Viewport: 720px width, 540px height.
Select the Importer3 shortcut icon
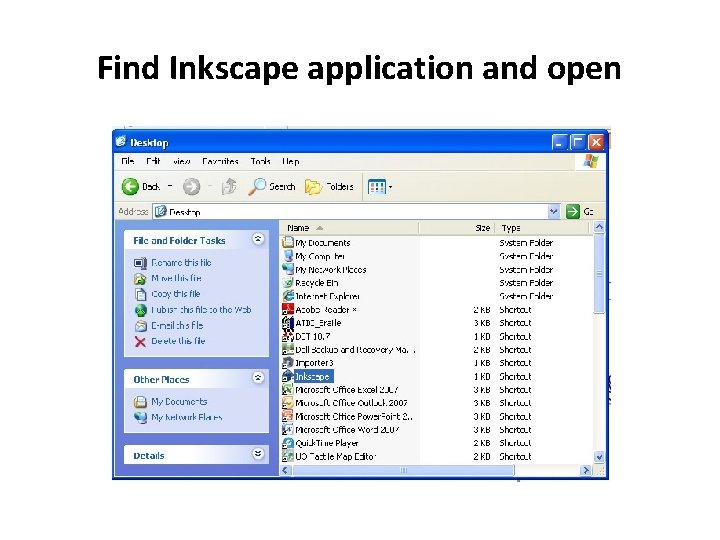pyautogui.click(x=288, y=363)
